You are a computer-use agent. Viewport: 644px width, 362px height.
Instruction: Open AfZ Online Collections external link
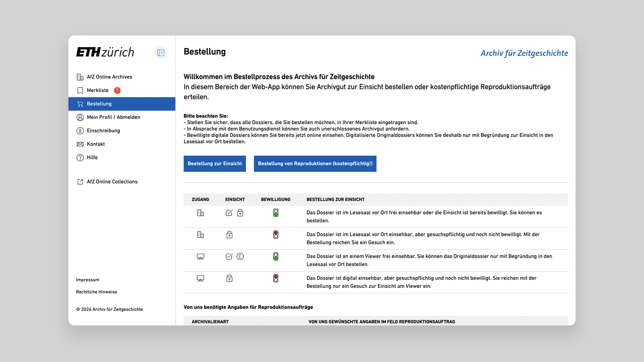(112, 182)
